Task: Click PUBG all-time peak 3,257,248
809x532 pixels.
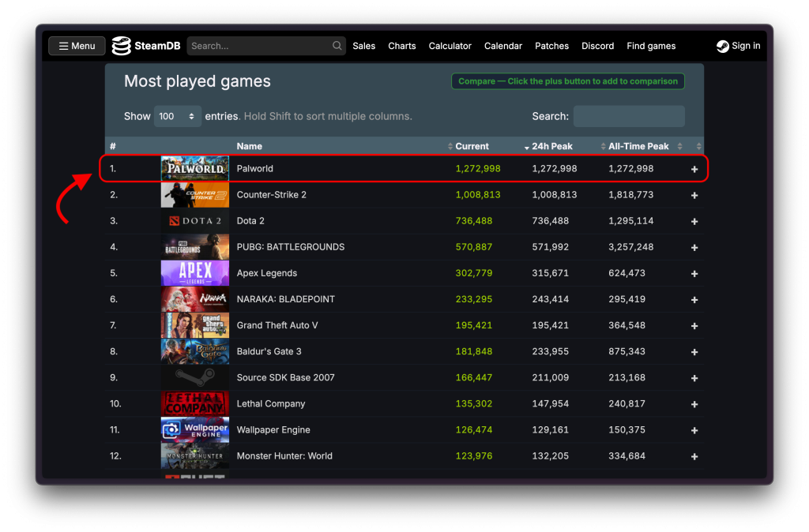Action: pos(630,247)
